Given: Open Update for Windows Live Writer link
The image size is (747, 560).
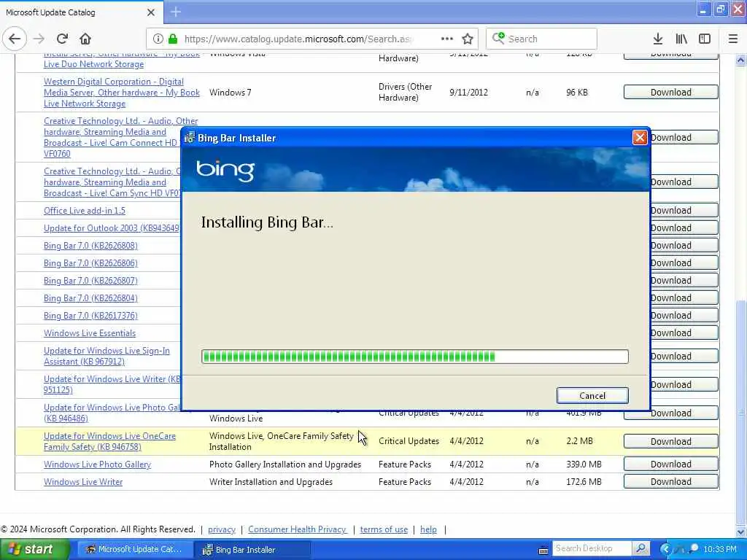Looking at the screenshot, I should coord(112,384).
